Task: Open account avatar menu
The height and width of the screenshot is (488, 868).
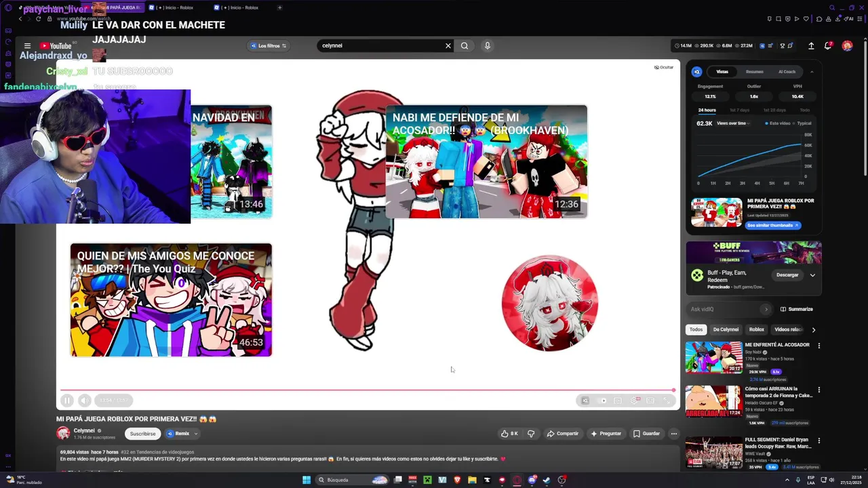Action: (x=847, y=45)
